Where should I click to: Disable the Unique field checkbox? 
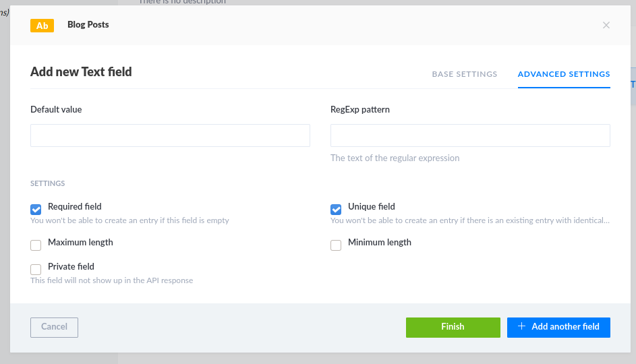336,210
